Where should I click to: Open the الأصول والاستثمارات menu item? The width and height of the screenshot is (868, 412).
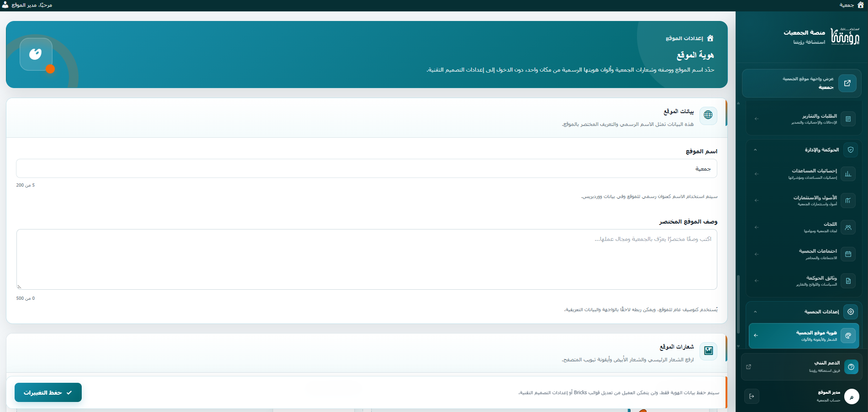[x=804, y=200]
